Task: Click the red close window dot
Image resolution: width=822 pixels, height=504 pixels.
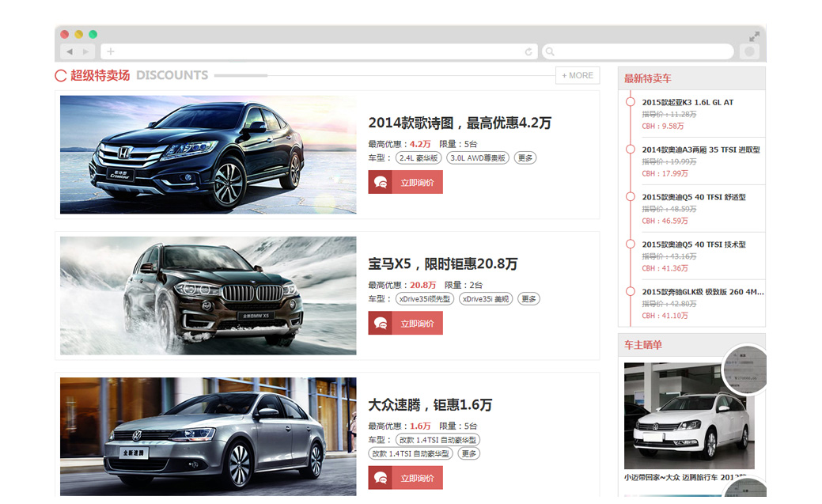Action: click(x=65, y=34)
